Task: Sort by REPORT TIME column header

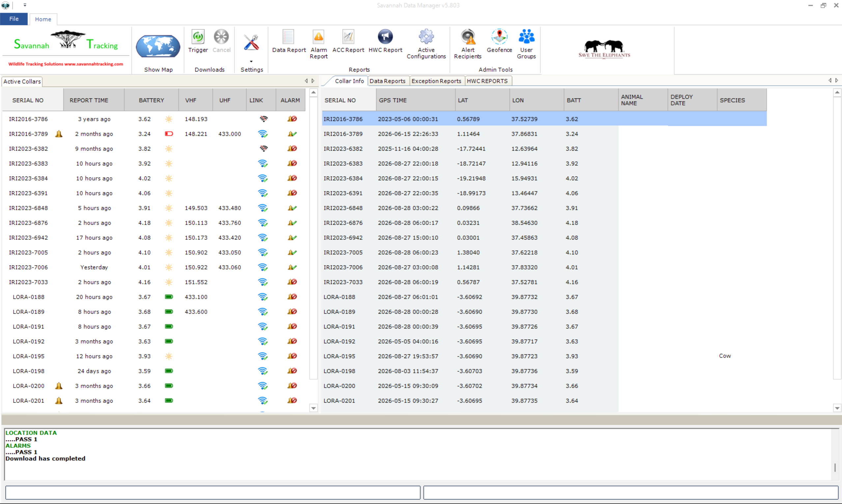Action: point(94,100)
